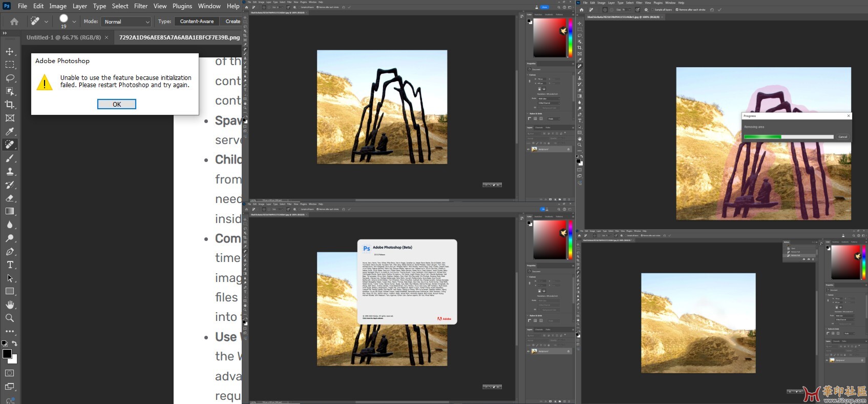Select the Hand tool in left window
868x404 pixels.
coord(10,305)
